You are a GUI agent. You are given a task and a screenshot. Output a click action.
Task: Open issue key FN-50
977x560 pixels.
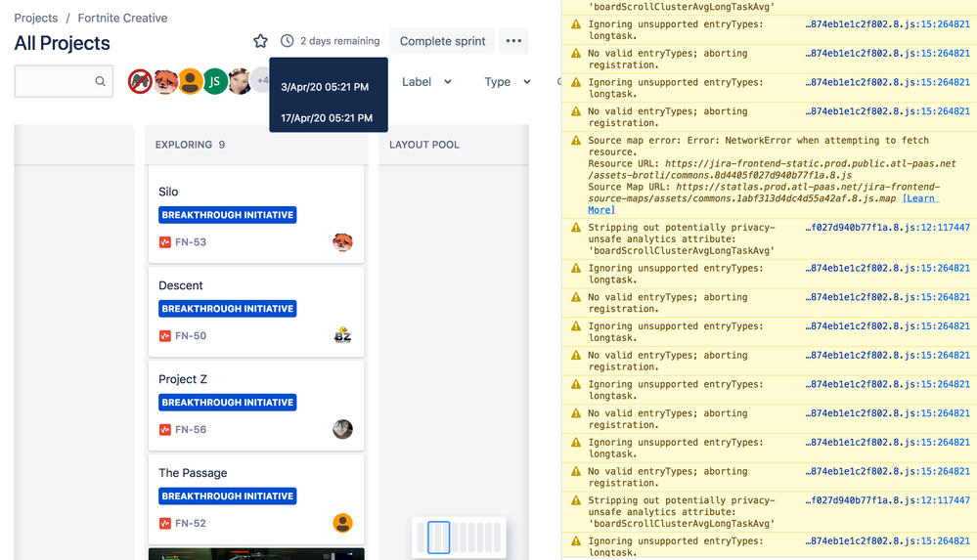pos(191,336)
